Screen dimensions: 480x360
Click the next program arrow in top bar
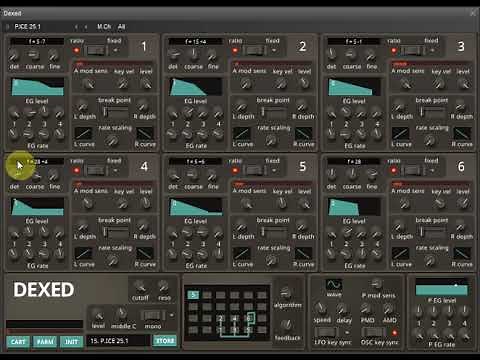tap(86, 27)
